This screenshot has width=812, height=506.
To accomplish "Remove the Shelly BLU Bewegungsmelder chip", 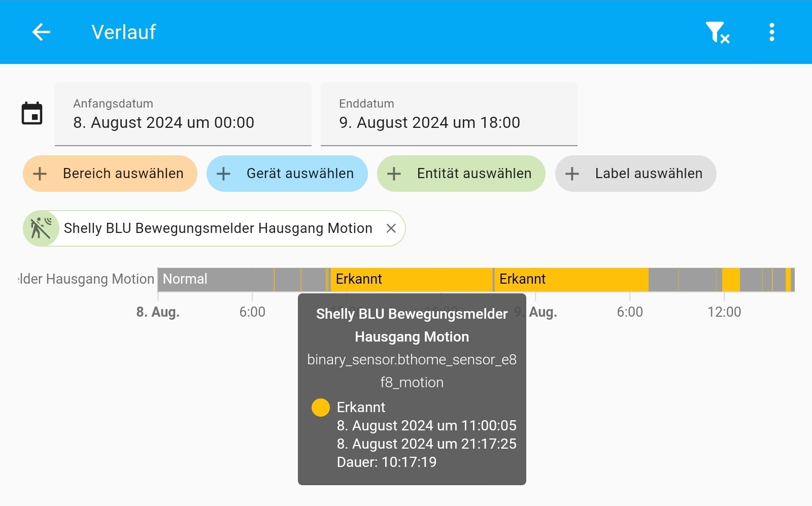I will tap(391, 228).
